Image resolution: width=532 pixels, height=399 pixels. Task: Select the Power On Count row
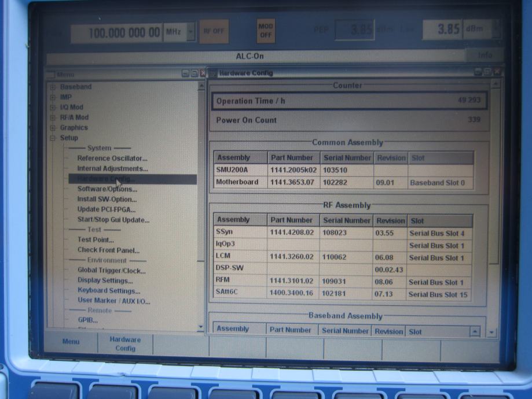[x=350, y=120]
